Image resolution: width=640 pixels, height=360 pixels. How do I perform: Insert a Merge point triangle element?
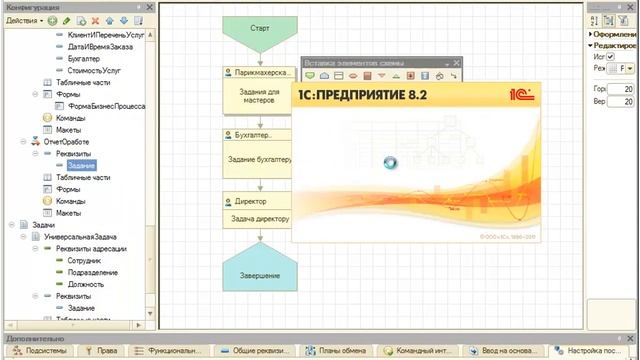coord(396,76)
